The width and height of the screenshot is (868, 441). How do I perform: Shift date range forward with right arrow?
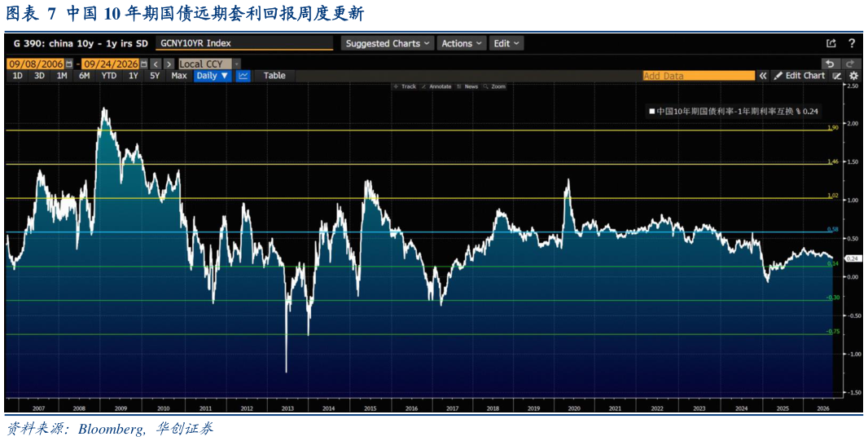(x=169, y=64)
